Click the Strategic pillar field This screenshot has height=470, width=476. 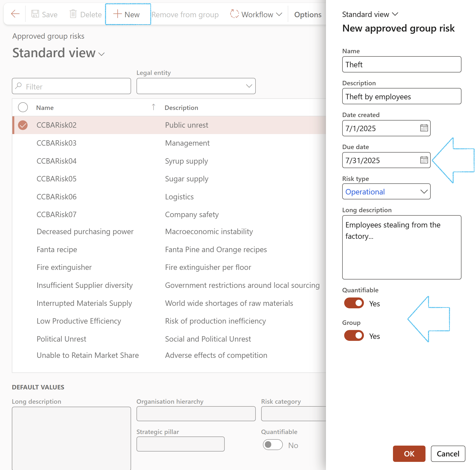[x=180, y=444]
